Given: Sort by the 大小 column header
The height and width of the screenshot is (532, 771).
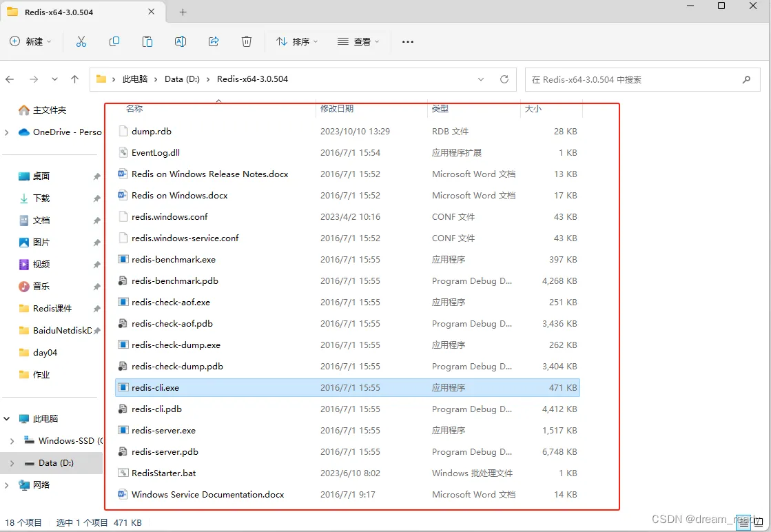Looking at the screenshot, I should [x=533, y=109].
